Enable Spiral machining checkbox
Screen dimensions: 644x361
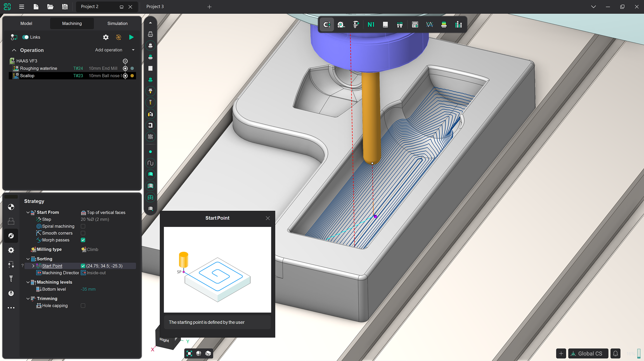83,226
